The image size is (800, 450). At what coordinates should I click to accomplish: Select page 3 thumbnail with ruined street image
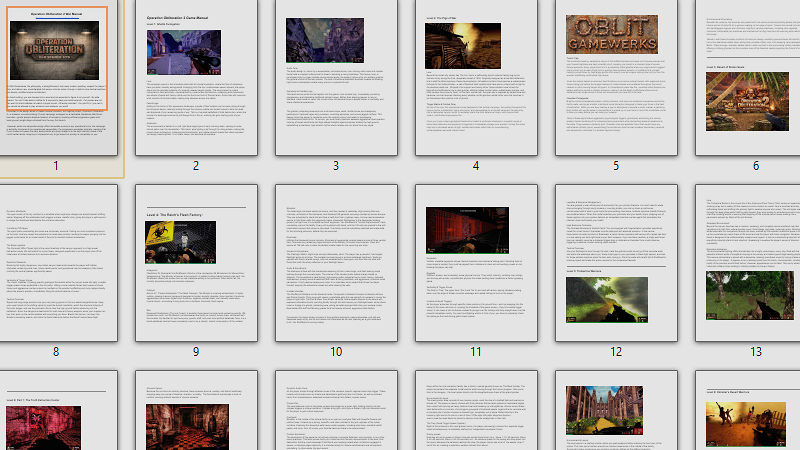[x=336, y=78]
